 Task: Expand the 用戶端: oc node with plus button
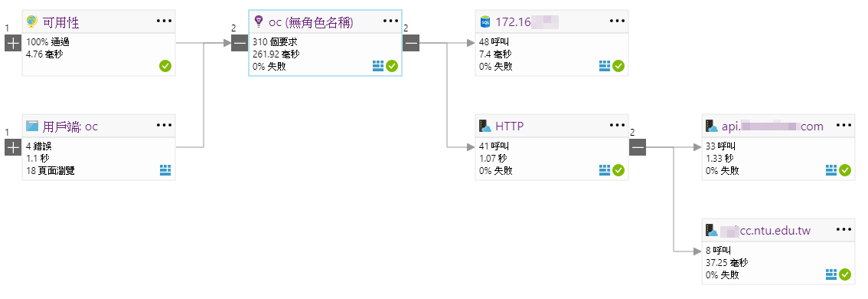13,147
